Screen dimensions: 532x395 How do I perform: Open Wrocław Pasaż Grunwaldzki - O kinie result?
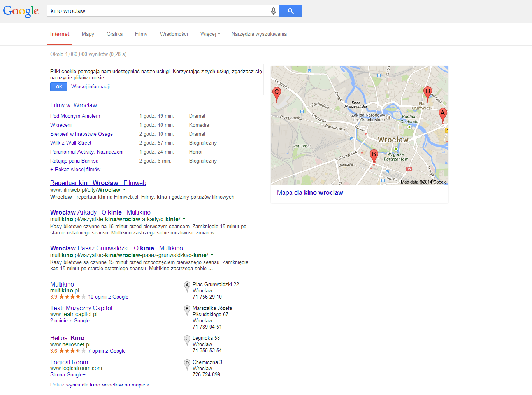116,248
